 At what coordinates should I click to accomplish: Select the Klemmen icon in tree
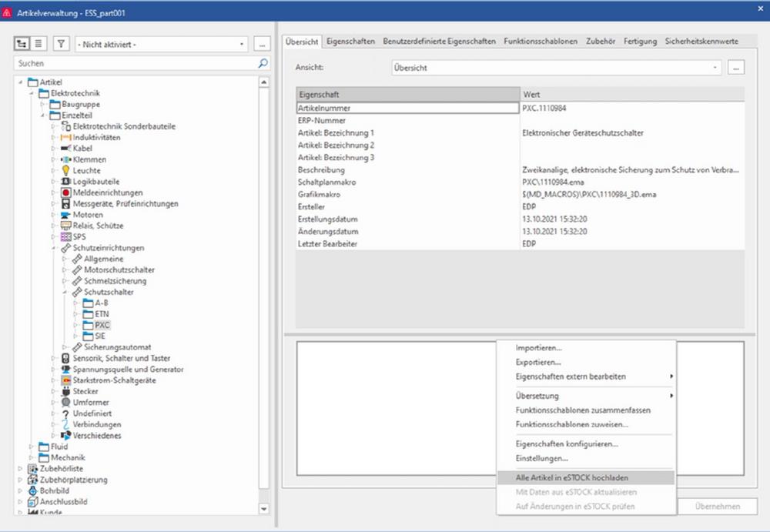(65, 159)
